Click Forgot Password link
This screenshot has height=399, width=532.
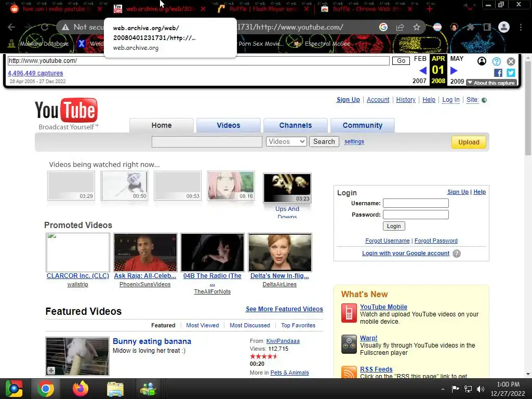(x=436, y=241)
